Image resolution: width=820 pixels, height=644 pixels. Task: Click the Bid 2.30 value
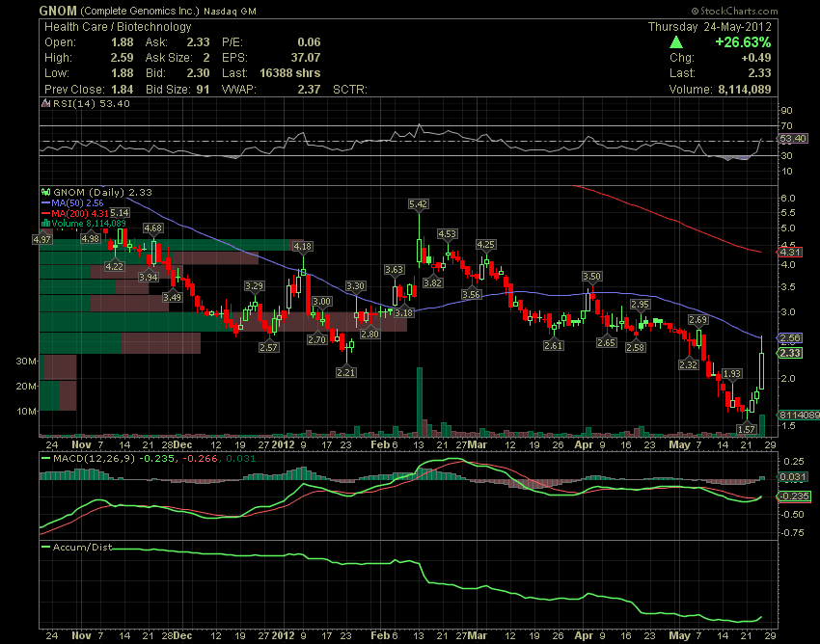tap(198, 73)
